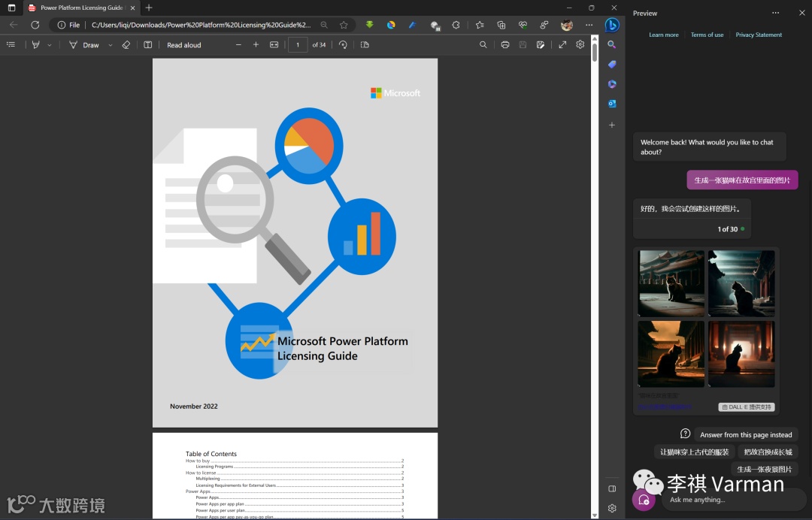Open a new browser tab
812x520 pixels.
[149, 8]
